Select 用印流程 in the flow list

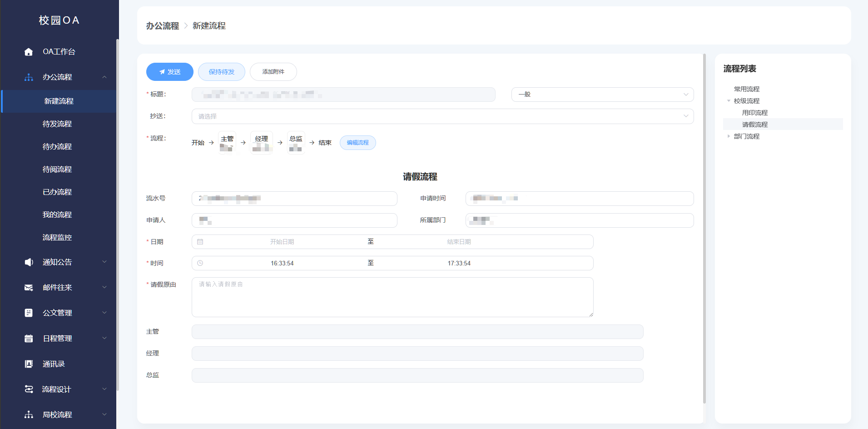(755, 113)
